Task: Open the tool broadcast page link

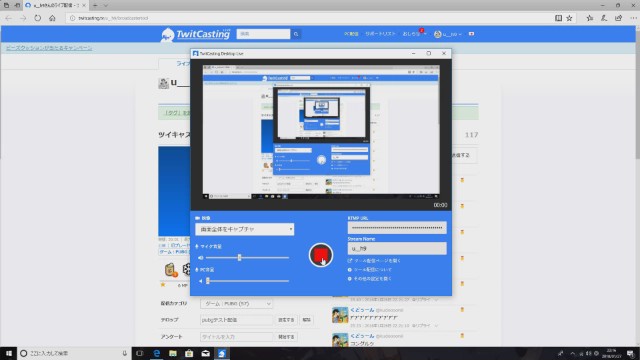Action: click(x=375, y=260)
